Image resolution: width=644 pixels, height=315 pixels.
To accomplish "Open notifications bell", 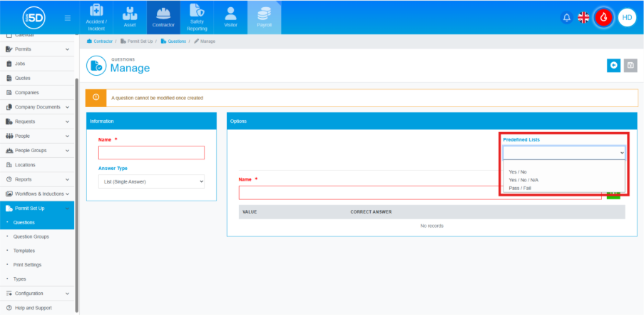I will point(567,18).
